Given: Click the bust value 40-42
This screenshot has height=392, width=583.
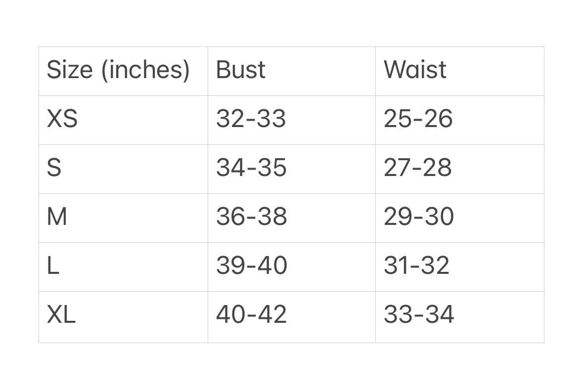Looking at the screenshot, I should click(251, 315).
